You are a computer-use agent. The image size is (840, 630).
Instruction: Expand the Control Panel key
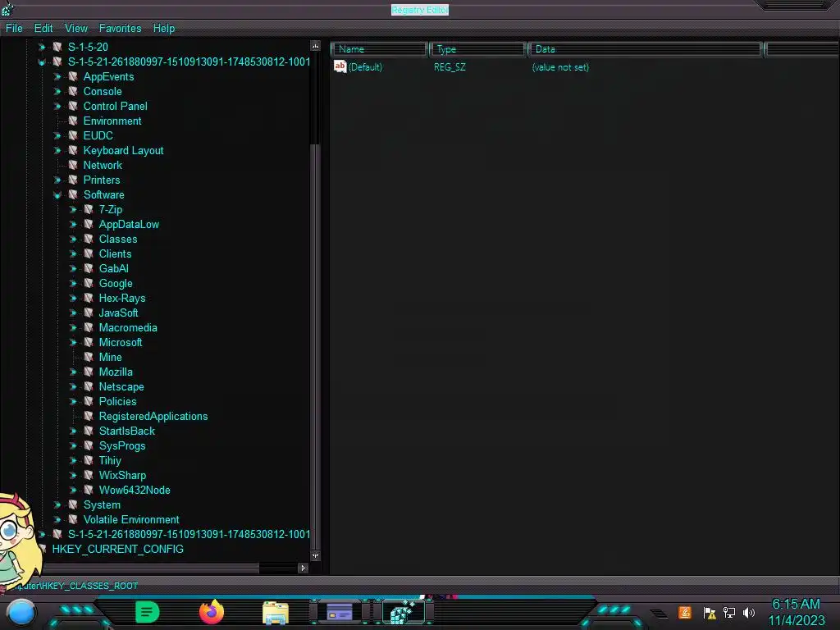coord(57,106)
